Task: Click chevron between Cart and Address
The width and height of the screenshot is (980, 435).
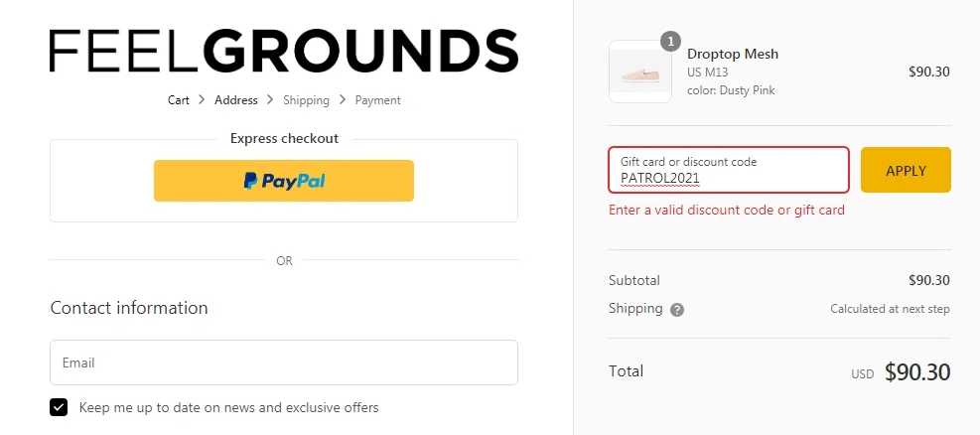Action: point(202,99)
